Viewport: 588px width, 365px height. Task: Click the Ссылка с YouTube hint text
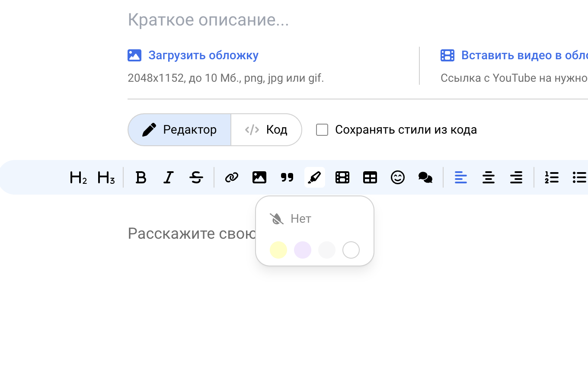tap(514, 78)
